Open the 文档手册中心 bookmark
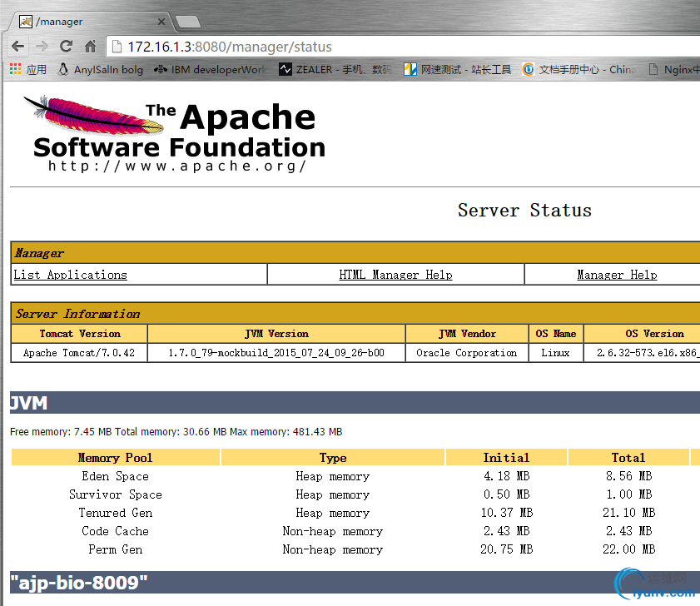Screen dimensions: 700x606 (x=579, y=70)
